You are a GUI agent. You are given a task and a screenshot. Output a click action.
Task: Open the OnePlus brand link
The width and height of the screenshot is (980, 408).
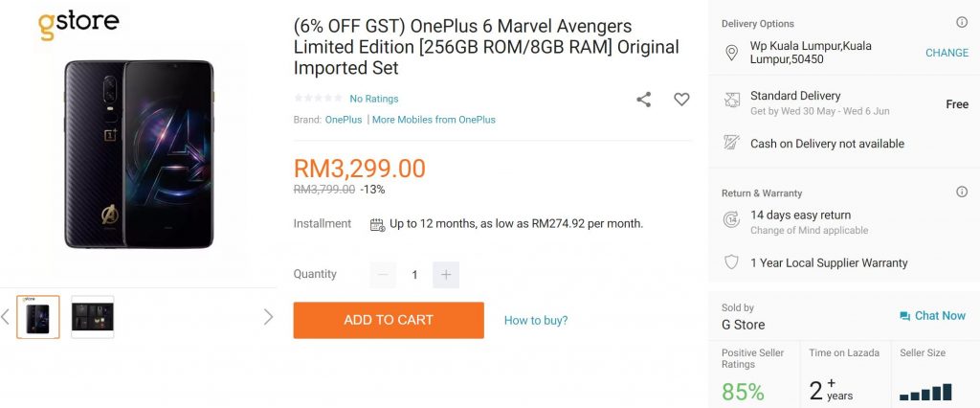(x=344, y=120)
